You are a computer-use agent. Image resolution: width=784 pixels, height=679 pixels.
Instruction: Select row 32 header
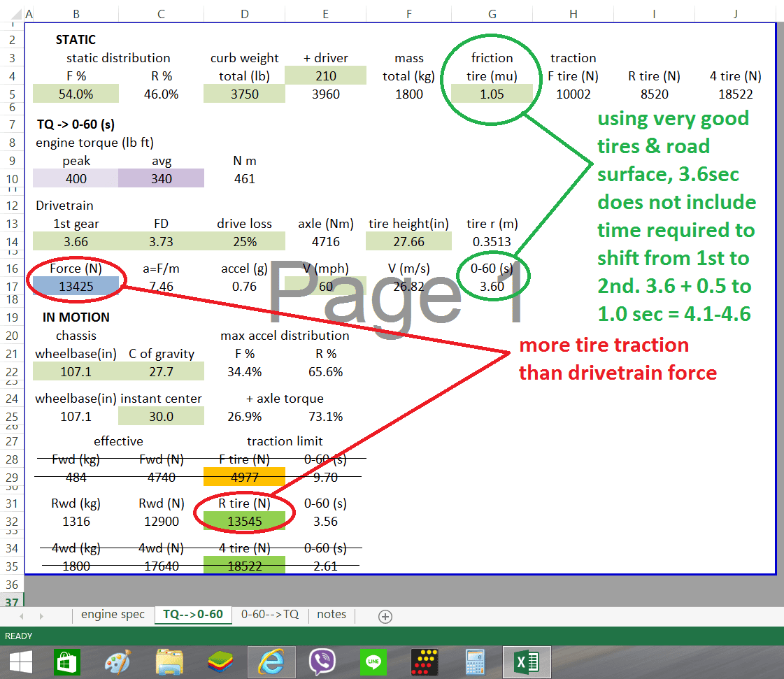pos(12,522)
